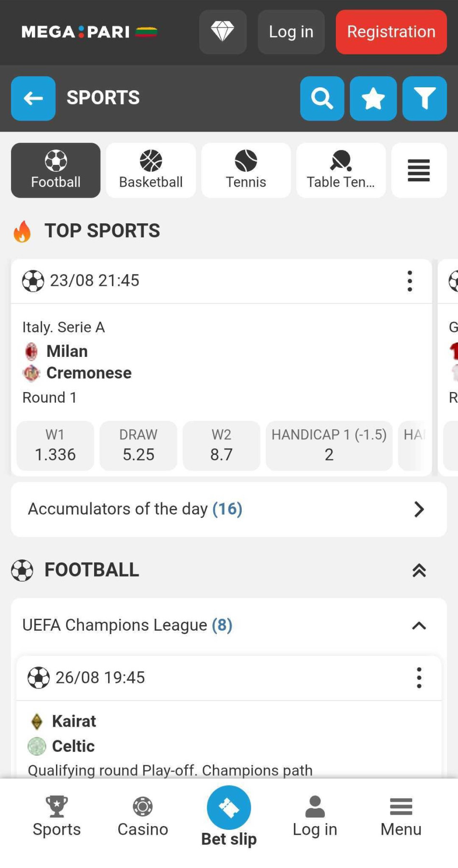Select the W2 8.7 odds
This screenshot has height=868, width=458.
click(x=222, y=446)
